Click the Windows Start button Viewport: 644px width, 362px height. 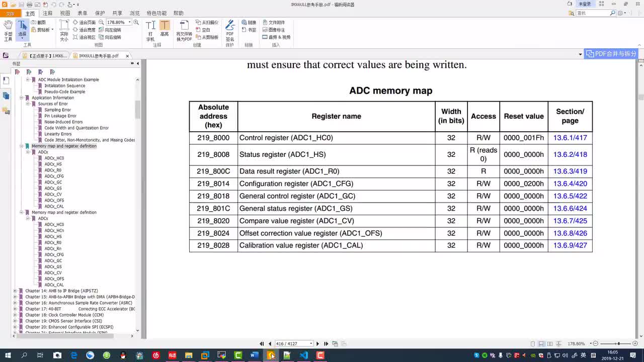point(8,355)
